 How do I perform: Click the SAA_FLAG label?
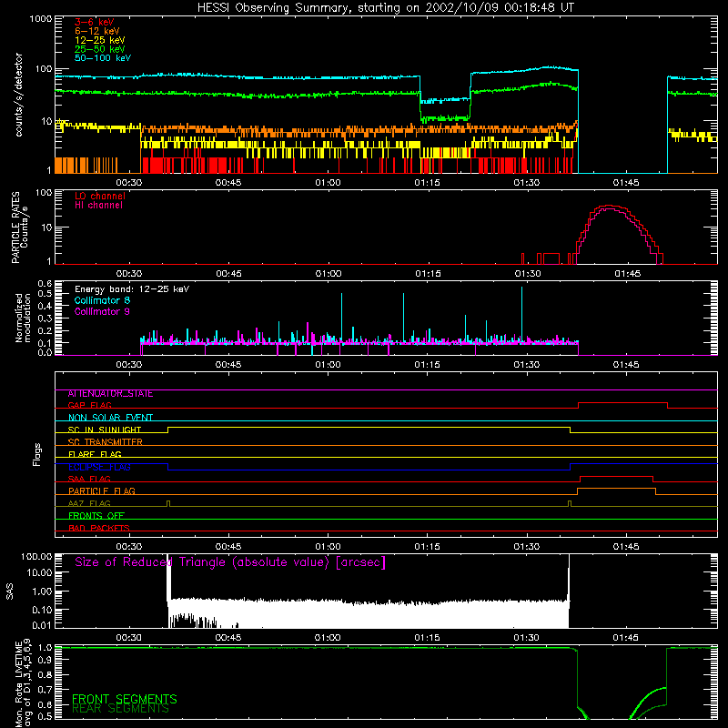(89, 479)
